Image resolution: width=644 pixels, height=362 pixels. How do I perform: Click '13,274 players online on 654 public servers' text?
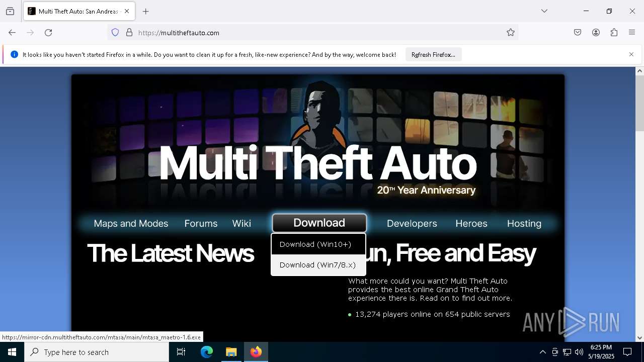[x=433, y=314]
